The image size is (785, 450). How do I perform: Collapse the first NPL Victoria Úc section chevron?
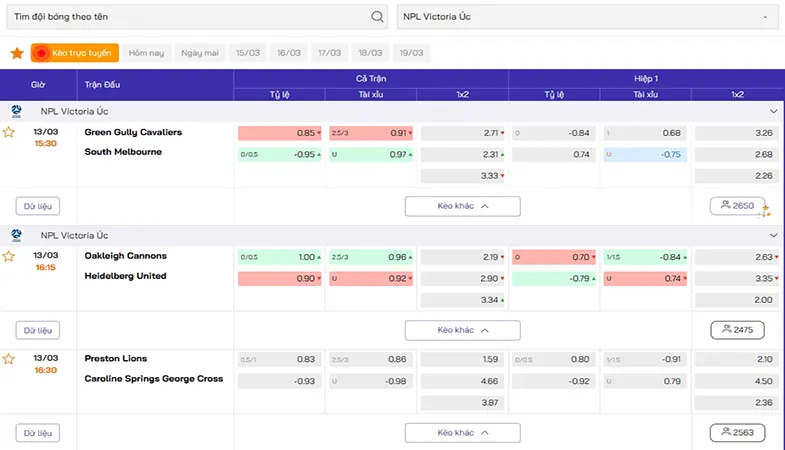click(x=773, y=111)
